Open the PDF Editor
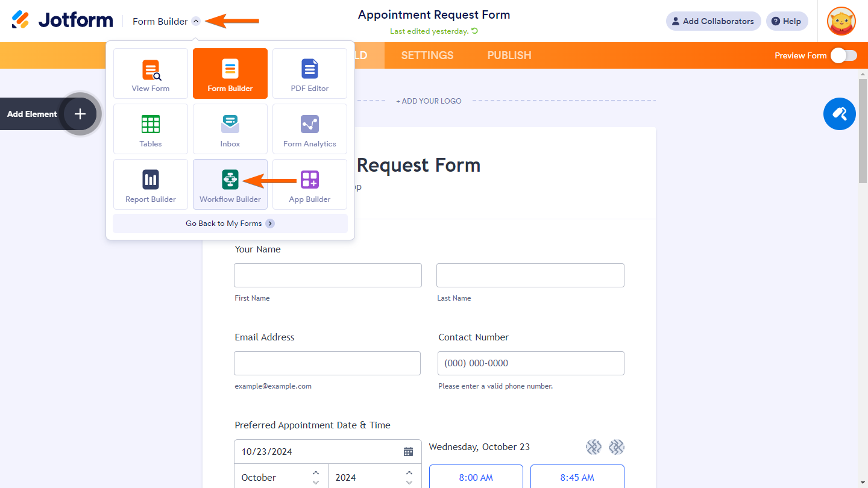Screen dimensions: 868x488 coord(310,74)
